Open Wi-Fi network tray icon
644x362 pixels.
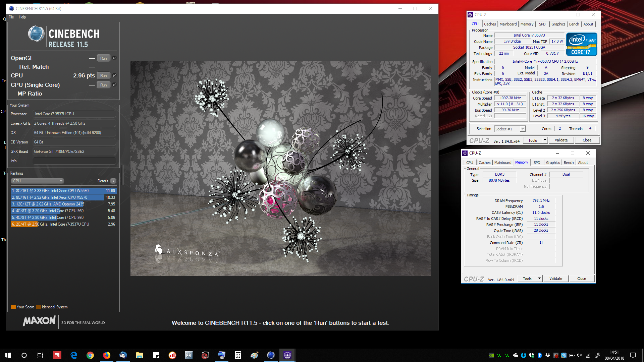[x=588, y=355]
